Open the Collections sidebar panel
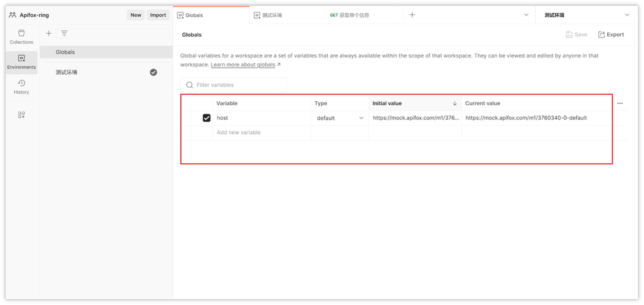The height and width of the screenshot is (305, 644). point(21,37)
